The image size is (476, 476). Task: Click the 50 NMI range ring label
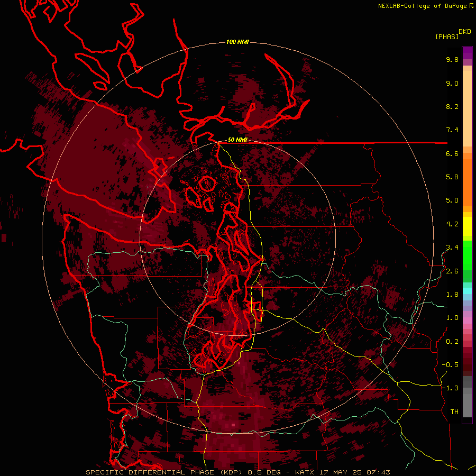click(237, 140)
